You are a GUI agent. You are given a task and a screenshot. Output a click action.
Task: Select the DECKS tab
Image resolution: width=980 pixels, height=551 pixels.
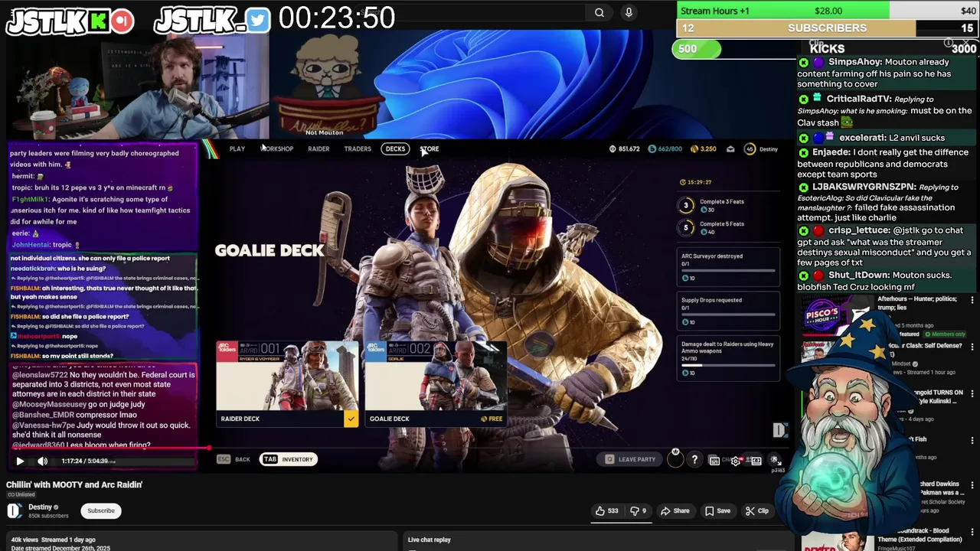[x=395, y=149]
